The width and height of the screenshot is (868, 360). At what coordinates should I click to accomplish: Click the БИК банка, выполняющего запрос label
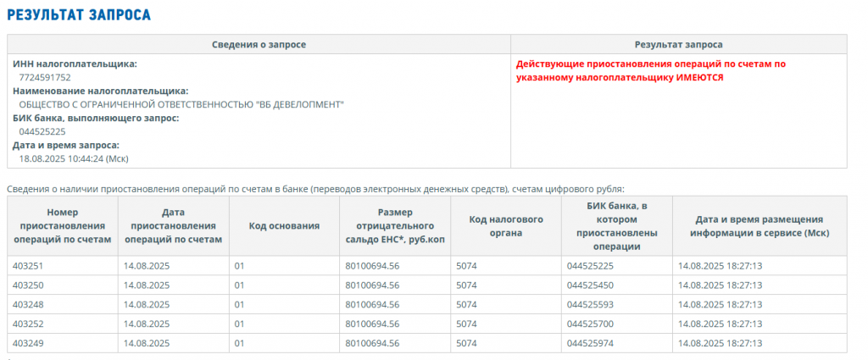pyautogui.click(x=96, y=119)
